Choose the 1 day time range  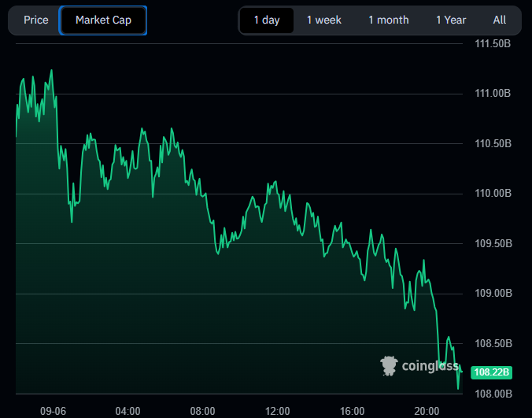(267, 20)
